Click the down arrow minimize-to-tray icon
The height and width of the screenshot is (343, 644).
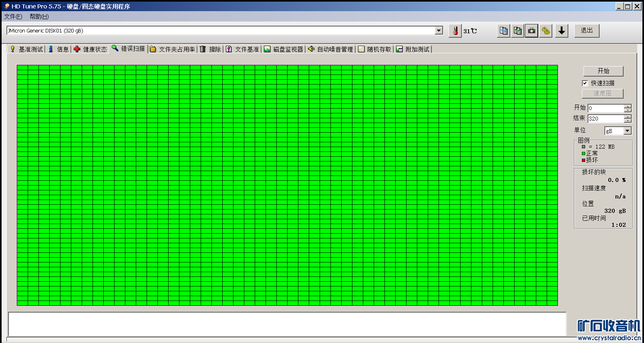pos(562,31)
